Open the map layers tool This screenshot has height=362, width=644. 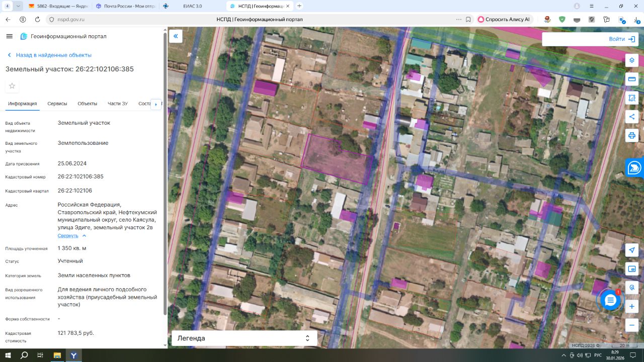[x=632, y=60]
